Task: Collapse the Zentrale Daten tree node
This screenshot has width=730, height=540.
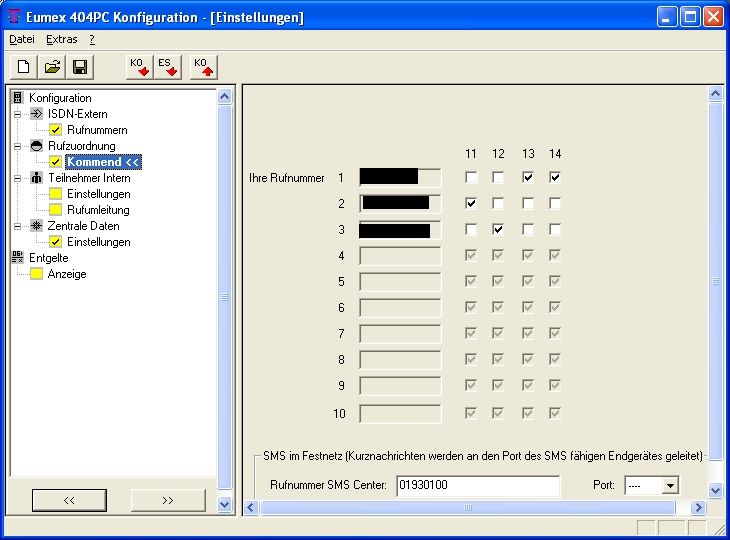Action: (18, 226)
